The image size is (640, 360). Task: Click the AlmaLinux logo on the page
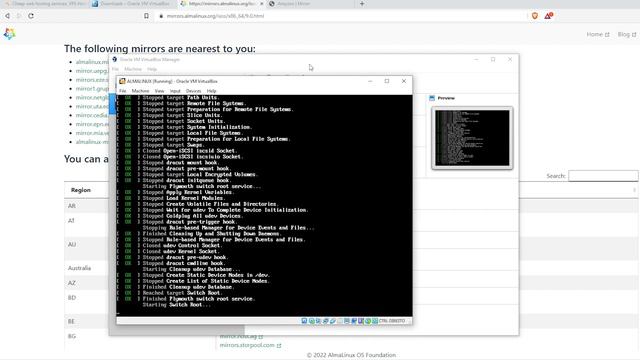pos(9,34)
